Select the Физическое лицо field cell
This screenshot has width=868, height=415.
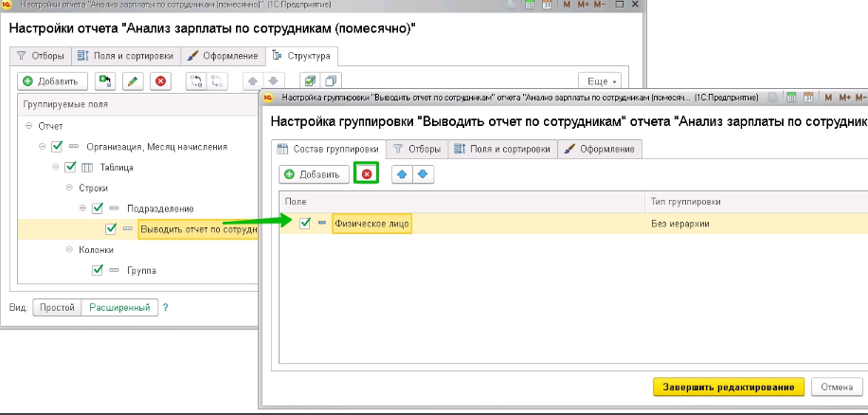click(x=372, y=224)
